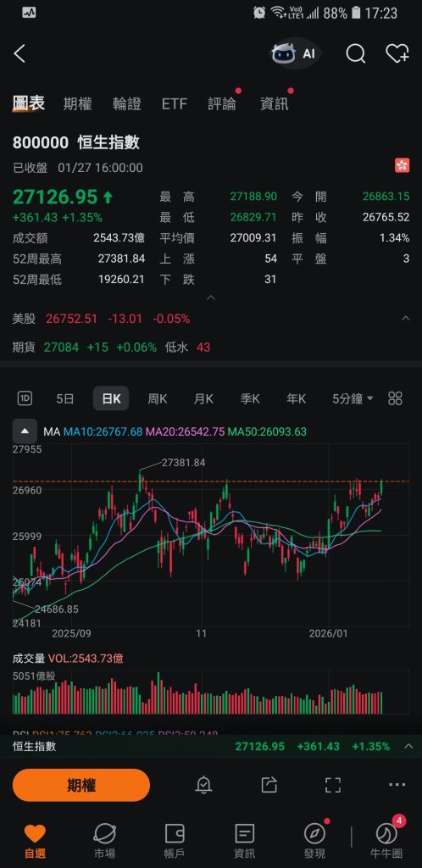Set a price alert bell icon
422x868 pixels.
(x=203, y=784)
